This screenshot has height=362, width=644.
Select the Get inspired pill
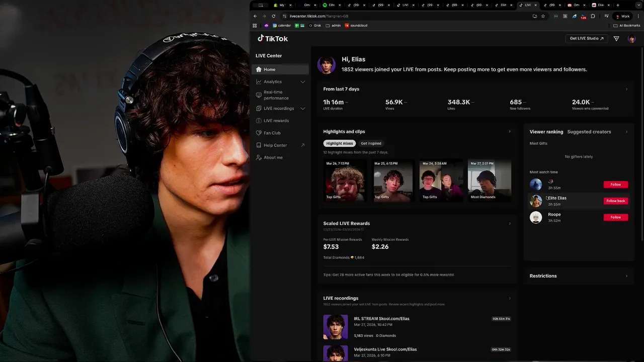[x=371, y=143]
